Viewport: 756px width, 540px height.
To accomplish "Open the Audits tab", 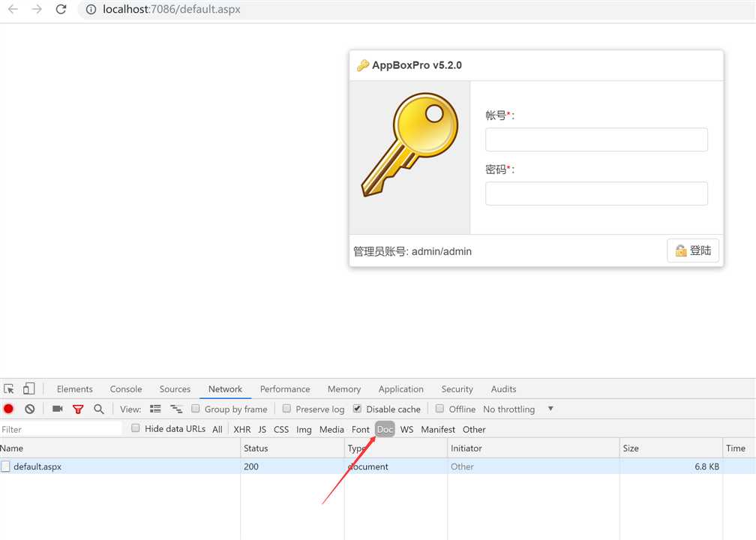I will pyautogui.click(x=503, y=389).
